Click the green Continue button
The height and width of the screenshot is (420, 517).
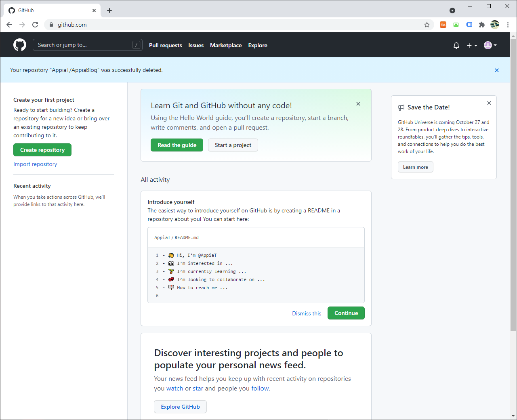pos(346,313)
